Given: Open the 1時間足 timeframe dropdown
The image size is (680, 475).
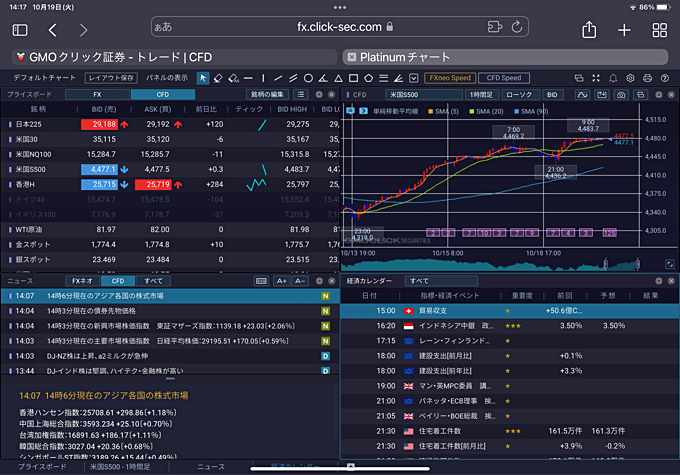Looking at the screenshot, I should pos(481,95).
